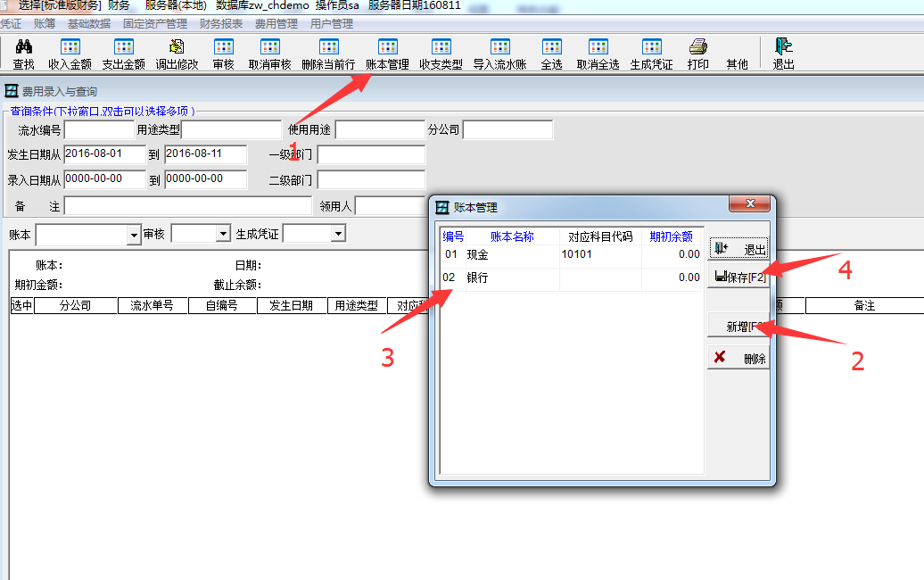Open 收入金额 from the toolbar

[x=70, y=54]
